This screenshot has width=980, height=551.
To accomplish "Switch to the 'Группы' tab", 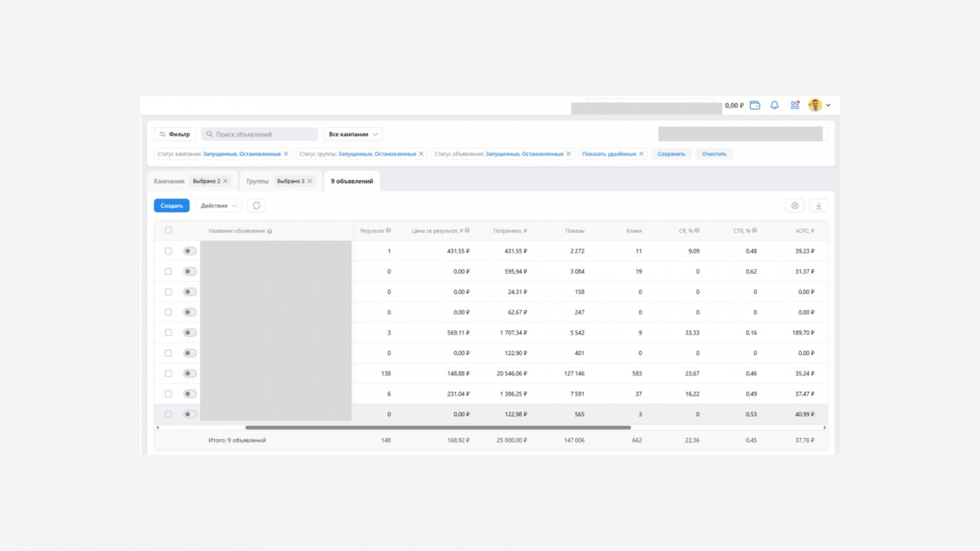I will pos(257,181).
